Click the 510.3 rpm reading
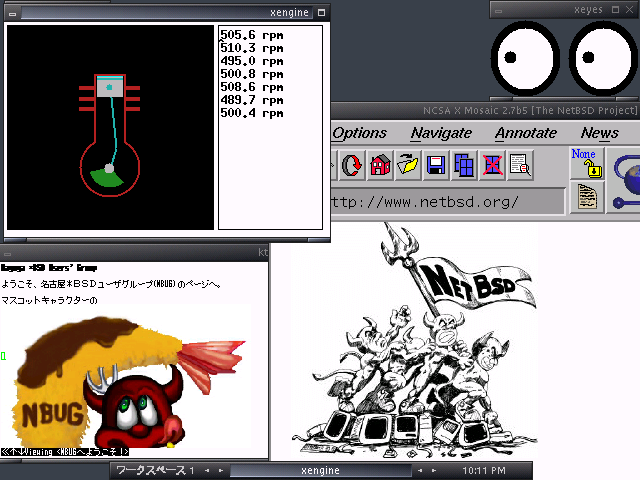 click(252, 48)
